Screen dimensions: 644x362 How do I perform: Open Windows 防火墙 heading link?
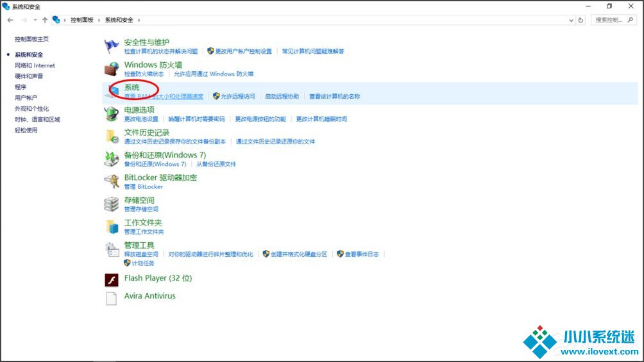point(153,65)
